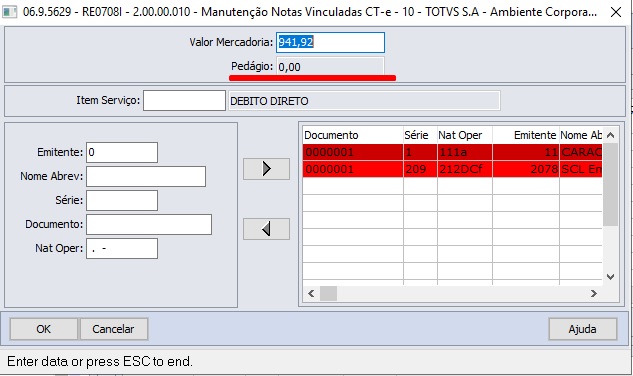The height and width of the screenshot is (376, 633).
Task: Click Emitente cell 2078
Action: coord(526,169)
